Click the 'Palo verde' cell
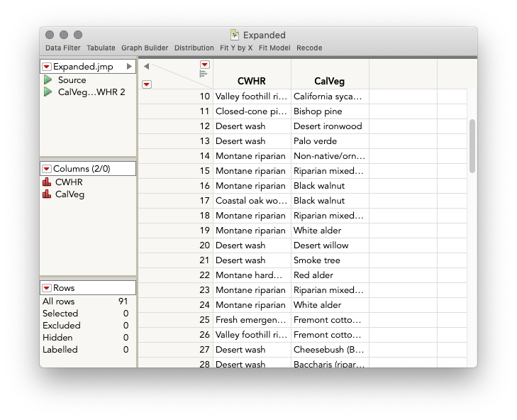 (330, 141)
